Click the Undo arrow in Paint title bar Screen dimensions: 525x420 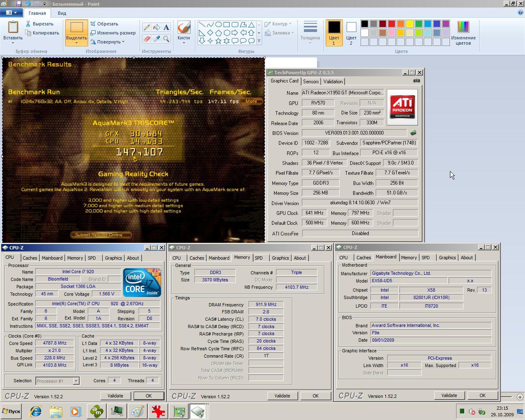[x=27, y=4]
